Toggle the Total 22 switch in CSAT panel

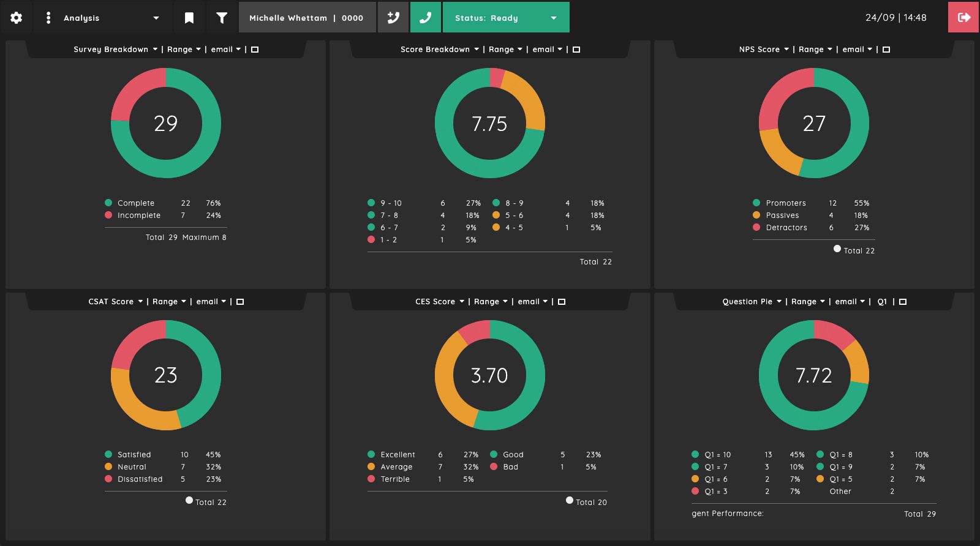[x=189, y=500]
